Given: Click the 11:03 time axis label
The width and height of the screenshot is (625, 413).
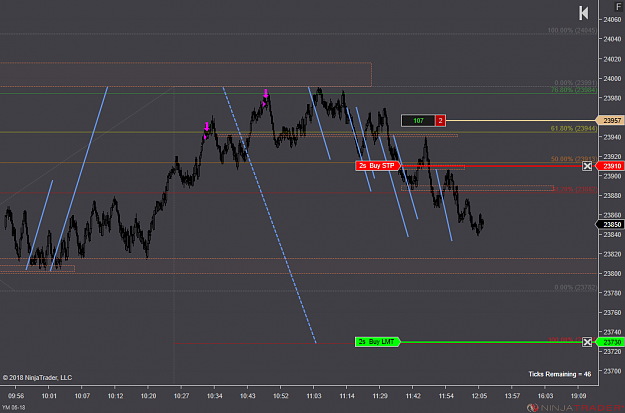Looking at the screenshot, I should pyautogui.click(x=314, y=396).
